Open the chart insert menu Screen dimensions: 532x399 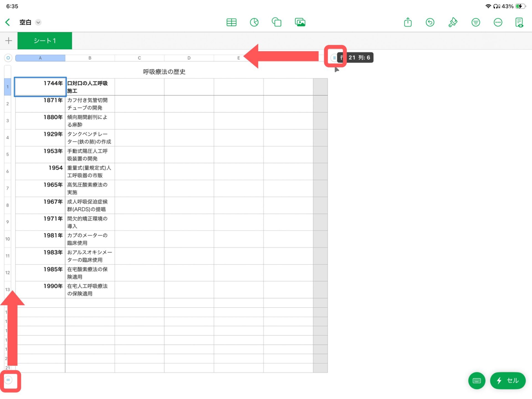(254, 22)
